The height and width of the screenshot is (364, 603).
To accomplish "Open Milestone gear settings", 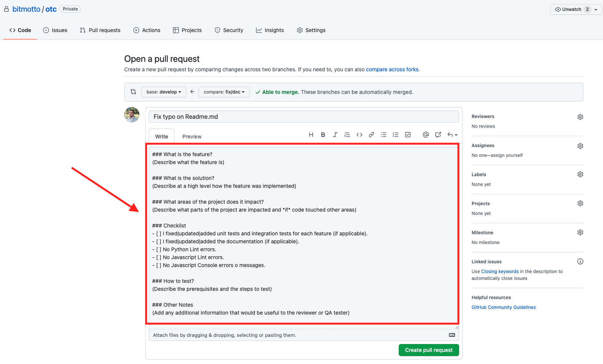I will tap(580, 232).
